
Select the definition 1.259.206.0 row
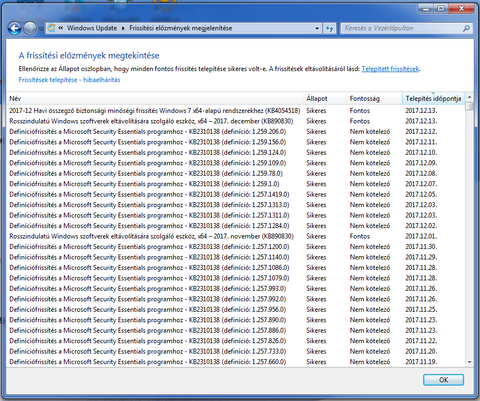235,131
